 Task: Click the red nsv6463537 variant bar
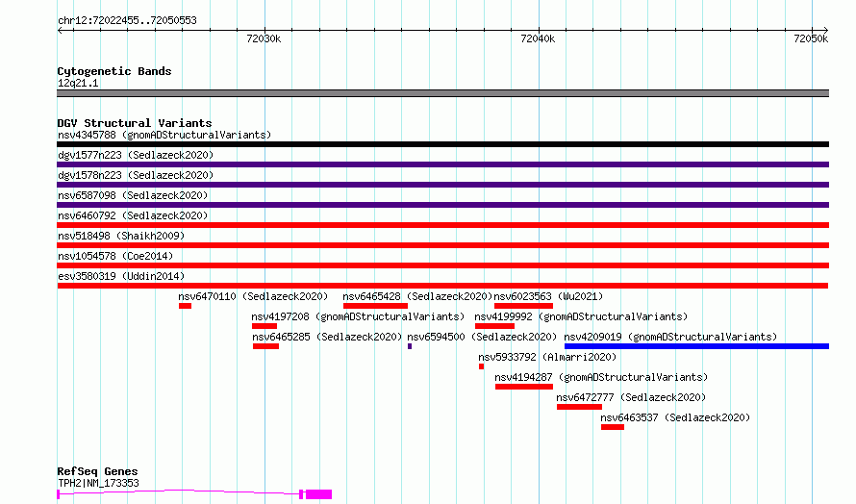[613, 427]
